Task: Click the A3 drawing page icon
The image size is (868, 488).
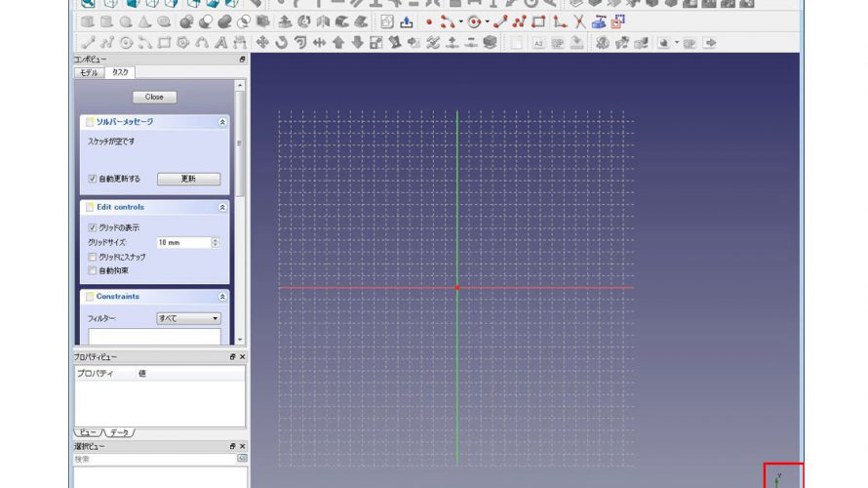Action: (x=538, y=43)
